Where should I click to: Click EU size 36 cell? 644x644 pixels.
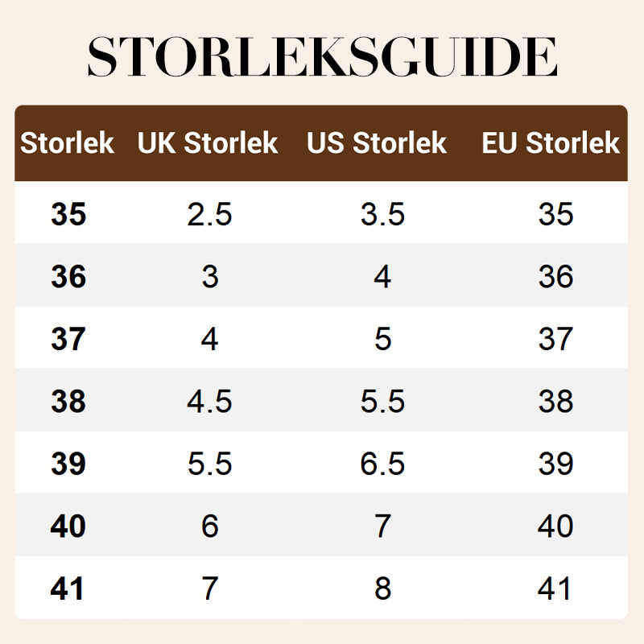555,277
